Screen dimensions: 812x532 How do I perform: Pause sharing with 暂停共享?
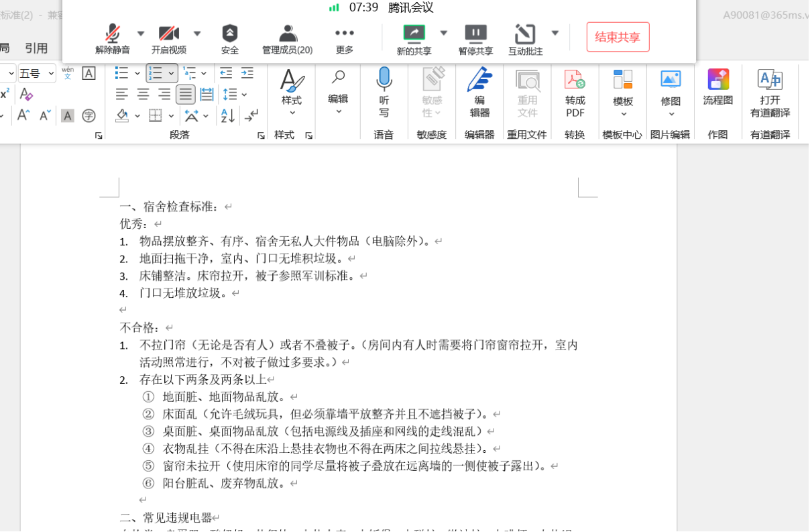[476, 39]
